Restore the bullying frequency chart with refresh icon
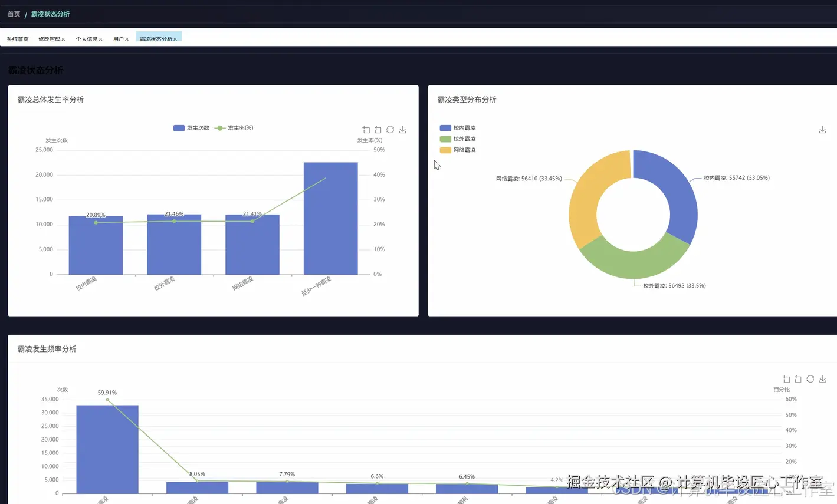This screenshot has width=837, height=504. tap(810, 379)
